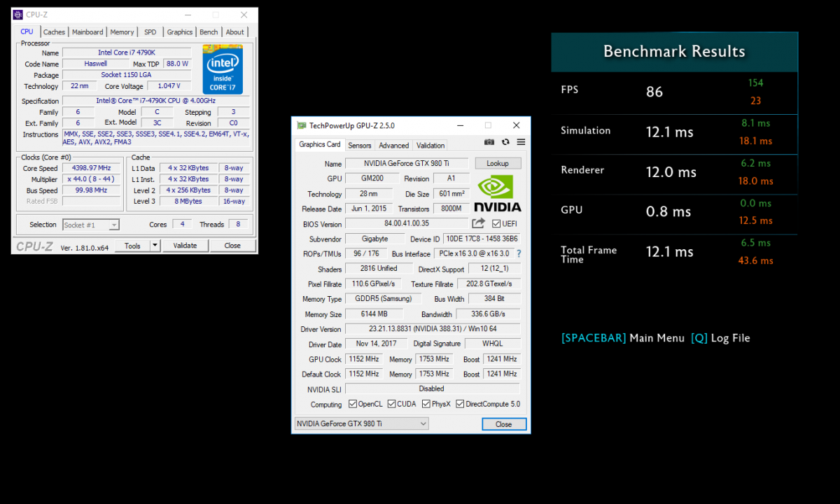Click the Benchmark Results heading

(x=674, y=51)
